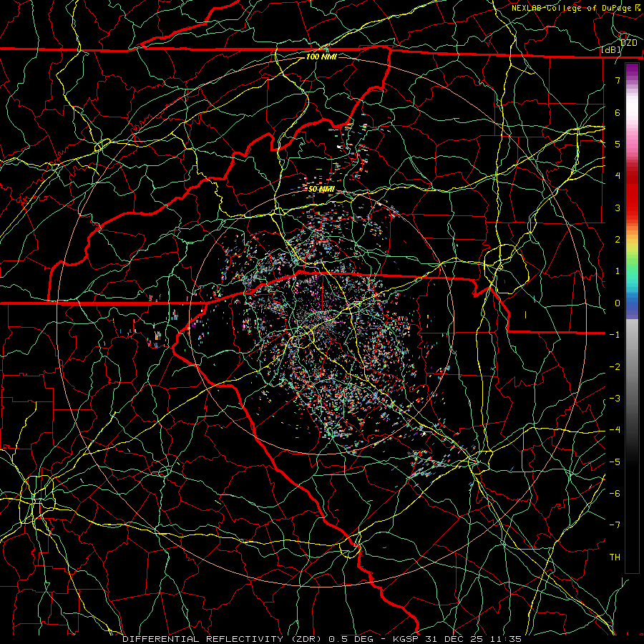
Task: Click the '50 NMI' range ring label
Action: (321, 189)
